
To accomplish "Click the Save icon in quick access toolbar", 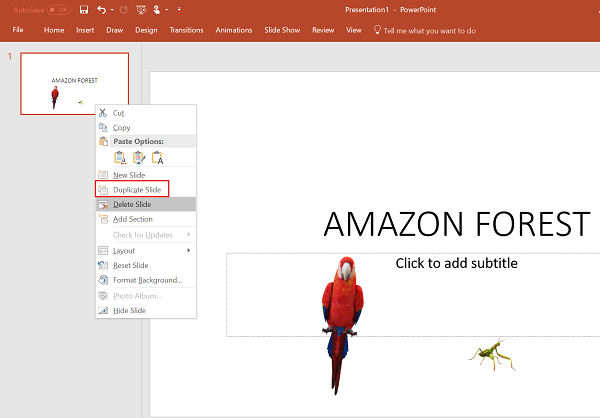I will [x=84, y=10].
